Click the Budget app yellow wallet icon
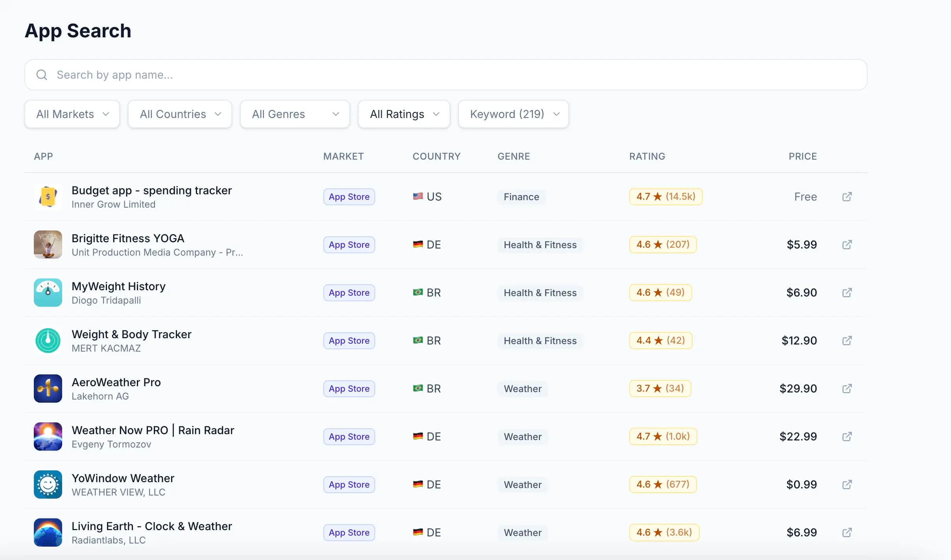 click(x=48, y=197)
